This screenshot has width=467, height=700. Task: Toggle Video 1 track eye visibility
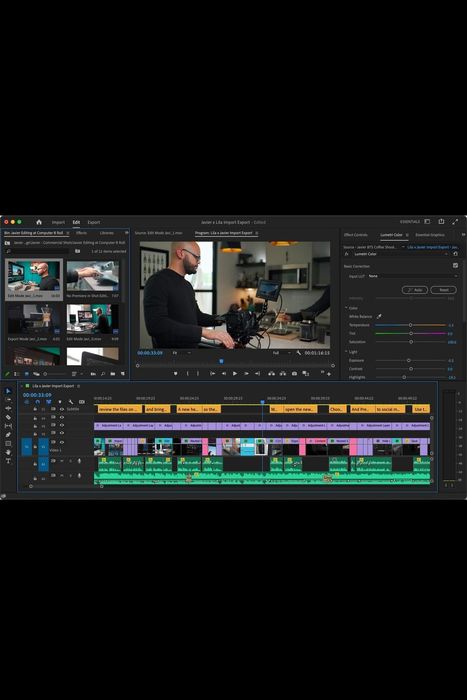62,442
